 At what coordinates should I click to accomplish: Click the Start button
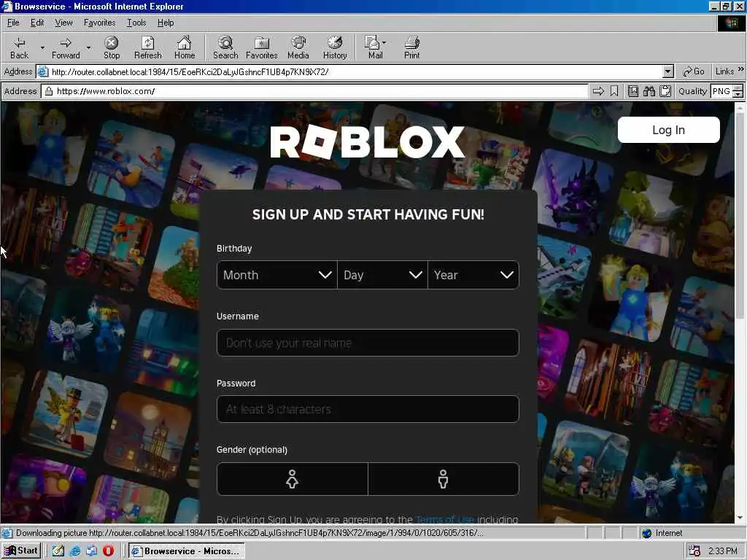[x=21, y=551]
